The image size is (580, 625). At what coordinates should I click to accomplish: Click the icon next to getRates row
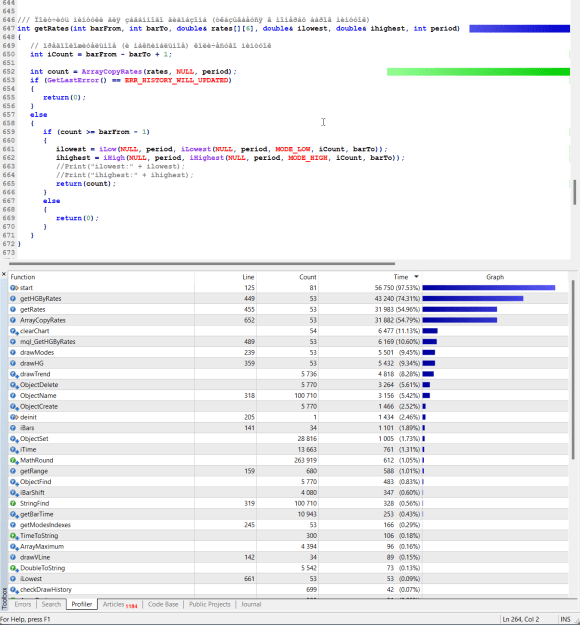[x=13, y=309]
